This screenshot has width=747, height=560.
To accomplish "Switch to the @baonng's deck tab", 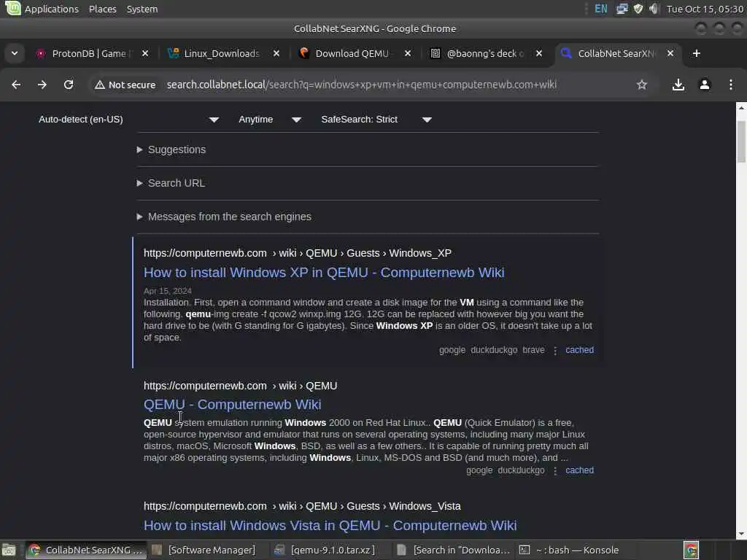I will tap(484, 53).
